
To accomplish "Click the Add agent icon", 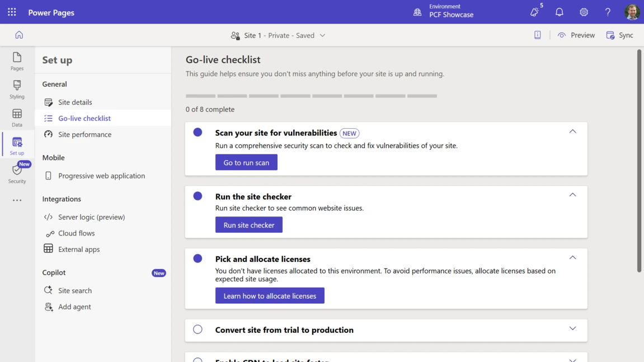I will pos(49,307).
